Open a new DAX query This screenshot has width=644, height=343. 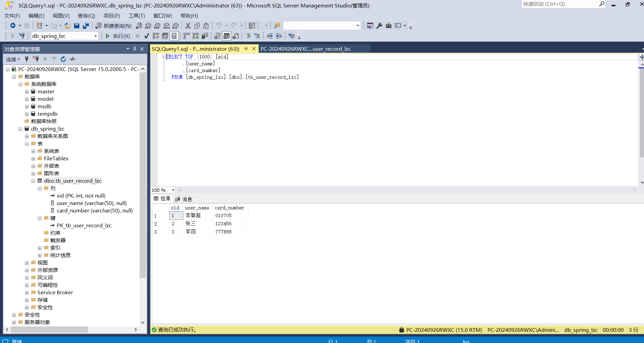[x=175, y=26]
